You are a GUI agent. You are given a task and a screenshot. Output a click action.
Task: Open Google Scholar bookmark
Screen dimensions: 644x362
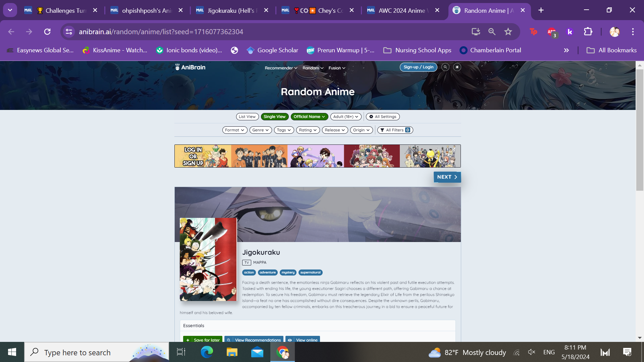pyautogui.click(x=272, y=50)
